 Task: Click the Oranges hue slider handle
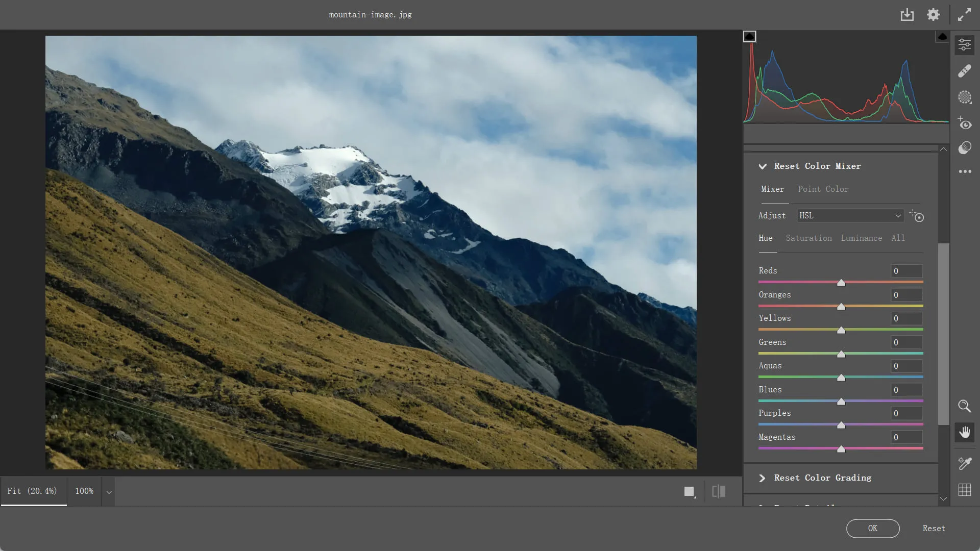841,307
